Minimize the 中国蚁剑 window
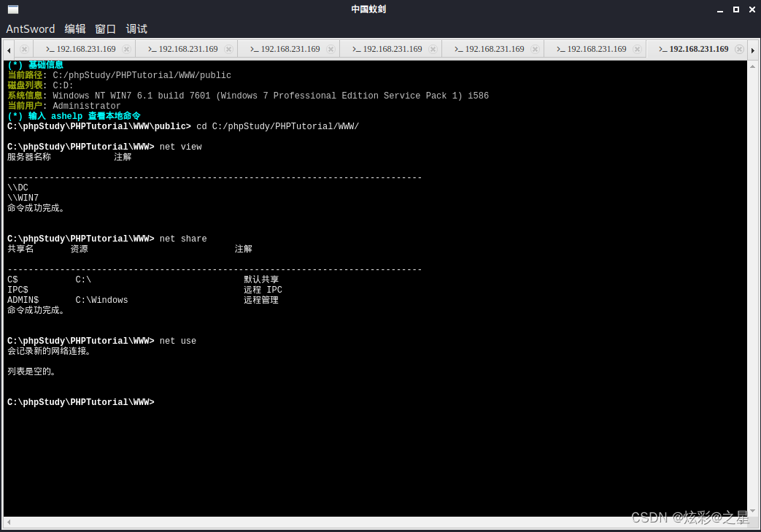The image size is (761, 532). 720,9
